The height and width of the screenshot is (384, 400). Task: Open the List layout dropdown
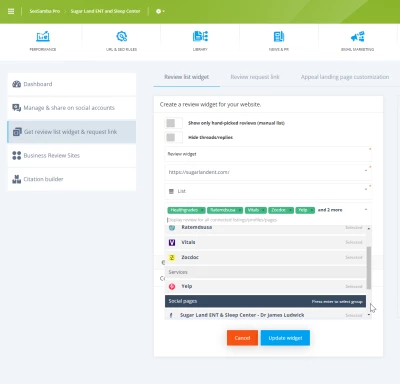click(x=268, y=191)
